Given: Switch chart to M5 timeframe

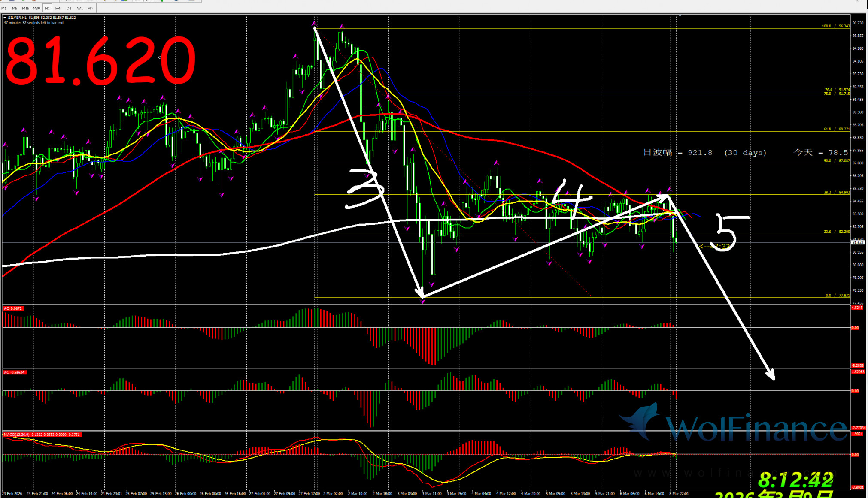Looking at the screenshot, I should click(15, 8).
